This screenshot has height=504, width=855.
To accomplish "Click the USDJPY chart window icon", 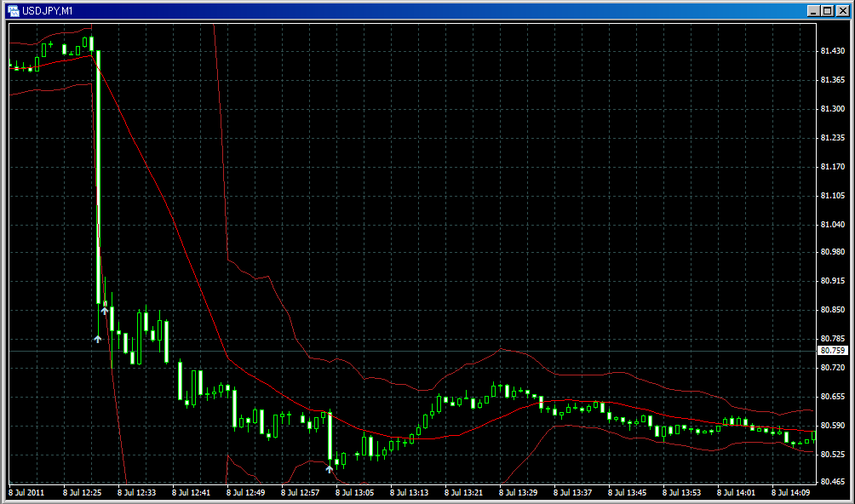I will tap(13, 9).
